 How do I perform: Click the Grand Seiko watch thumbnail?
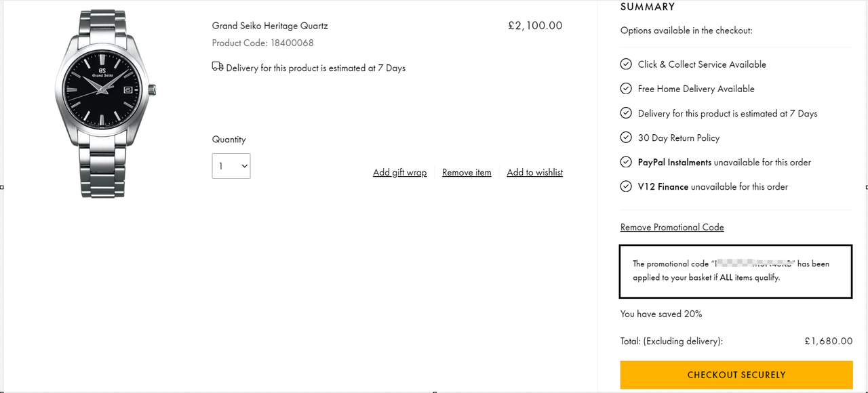pyautogui.click(x=105, y=103)
